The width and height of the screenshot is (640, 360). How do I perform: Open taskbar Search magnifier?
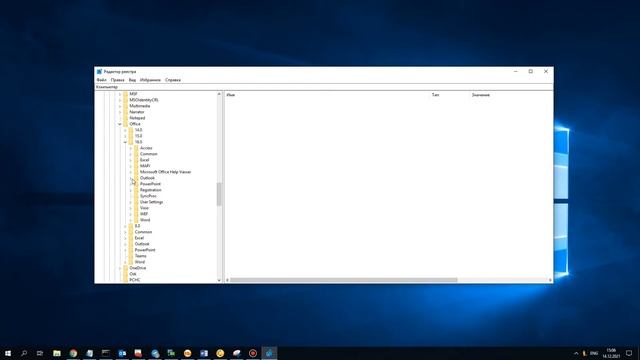click(x=24, y=353)
